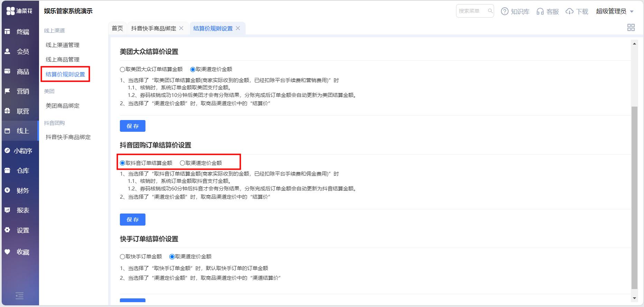
Task: Open 线上商品管理 in the submenu
Action: 63,59
